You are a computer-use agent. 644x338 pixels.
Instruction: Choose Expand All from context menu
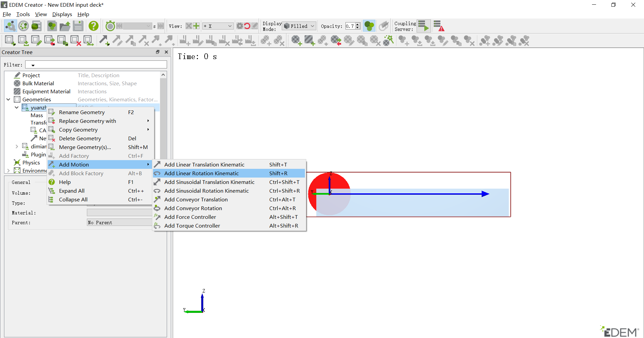click(x=101, y=191)
